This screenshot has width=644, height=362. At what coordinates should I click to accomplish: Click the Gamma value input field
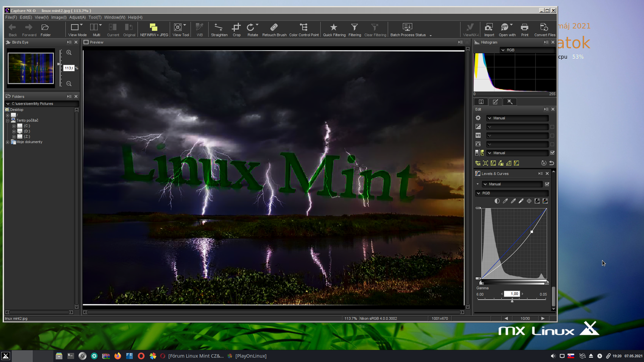tap(513, 294)
